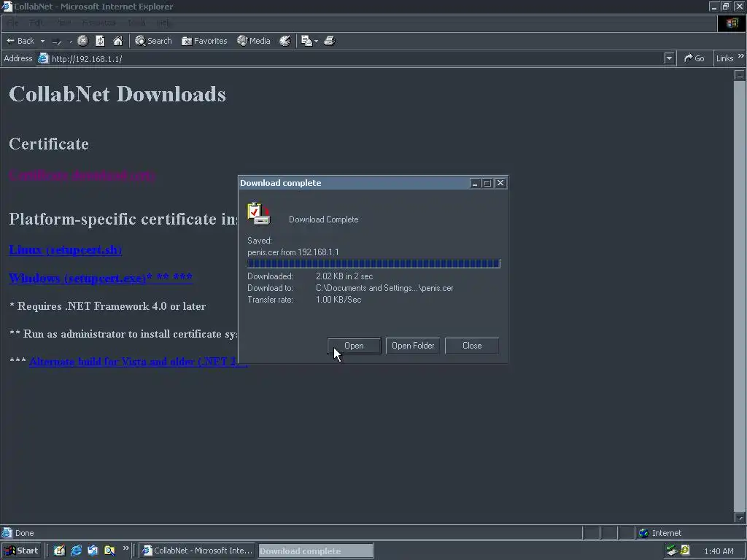Click the Go button
Screen dimensions: 747x560
(x=694, y=58)
